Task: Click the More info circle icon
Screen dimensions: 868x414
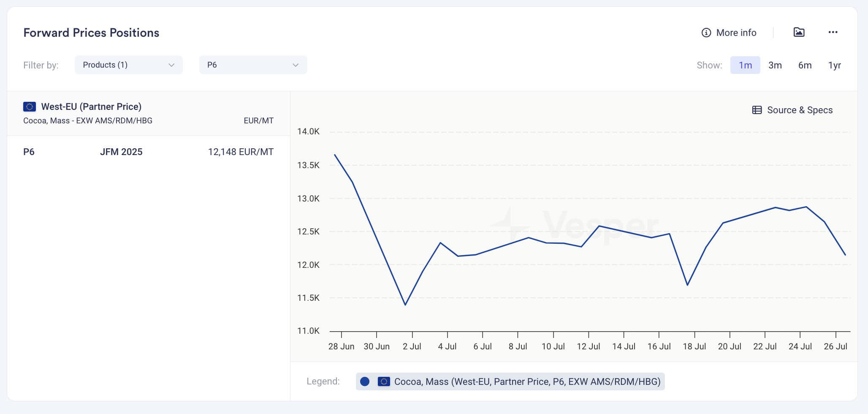Action: point(706,33)
